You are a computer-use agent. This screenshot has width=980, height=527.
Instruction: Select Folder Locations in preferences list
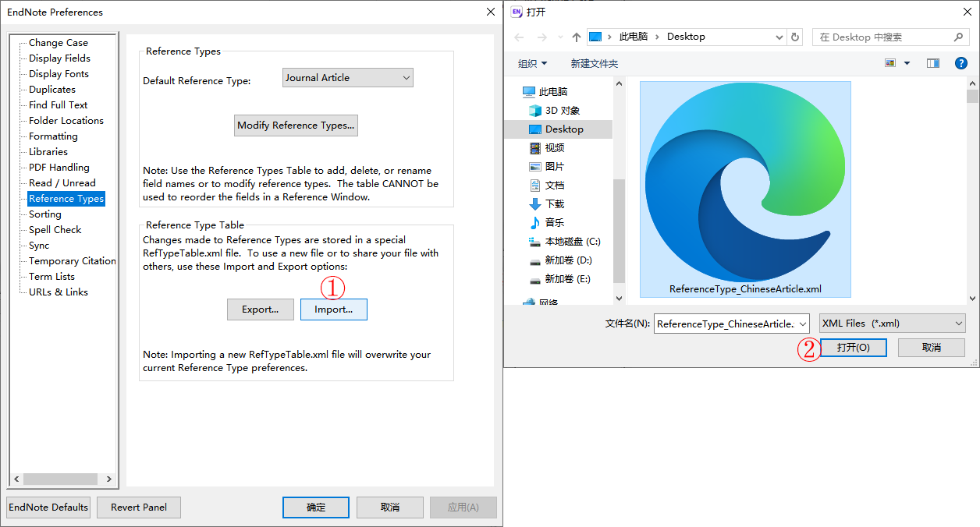click(x=66, y=121)
